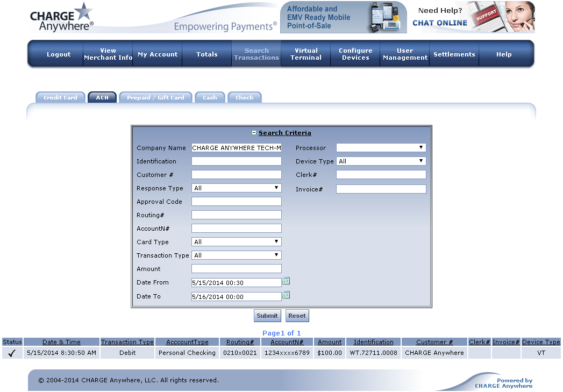Screen dimensions: 563x392
Task: Select the Device Type dropdown
Action: [x=381, y=161]
